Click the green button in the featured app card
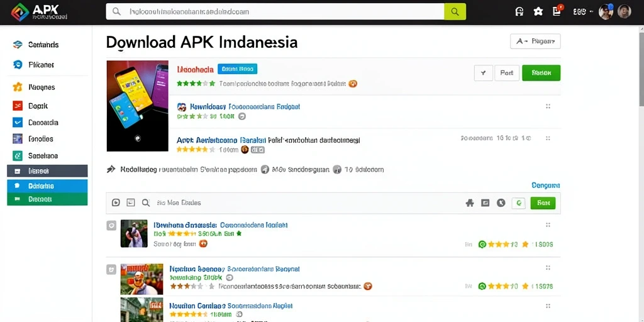 pyautogui.click(x=541, y=73)
